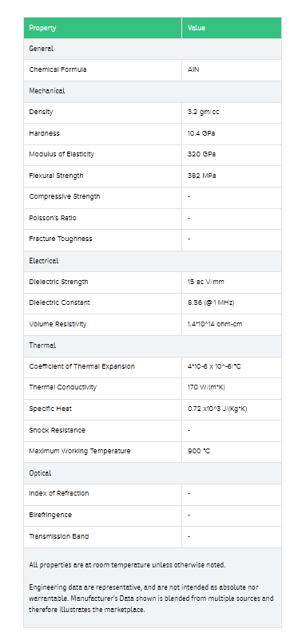Select the Maximum Working Temperature 900 °C value
This screenshot has height=644, width=298.
[x=198, y=451]
